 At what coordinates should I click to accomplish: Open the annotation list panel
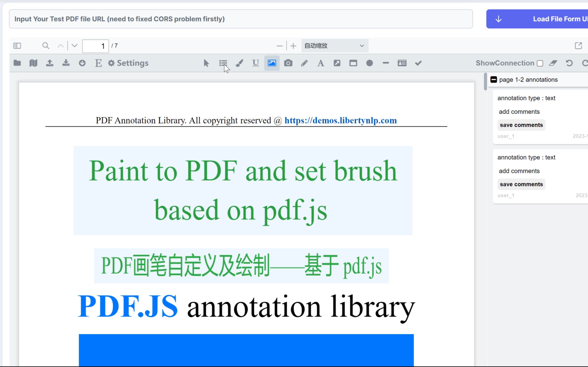[223, 63]
